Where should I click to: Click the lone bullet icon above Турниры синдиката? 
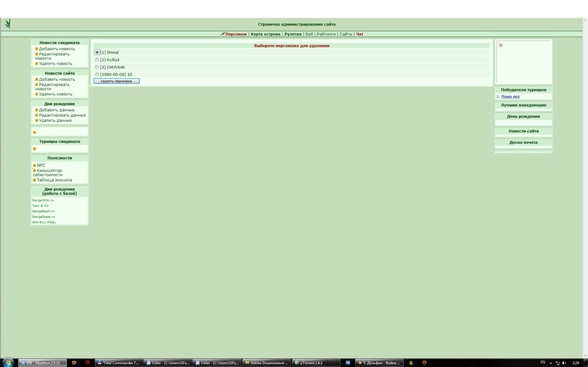(x=35, y=132)
